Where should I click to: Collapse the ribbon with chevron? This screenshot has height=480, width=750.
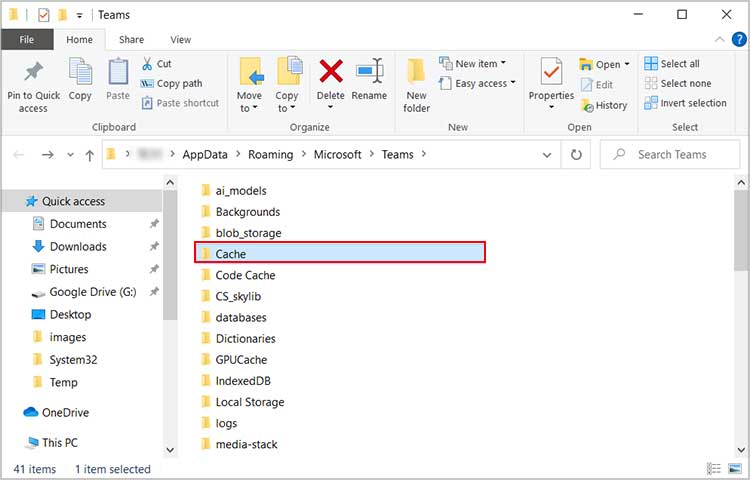tap(719, 39)
